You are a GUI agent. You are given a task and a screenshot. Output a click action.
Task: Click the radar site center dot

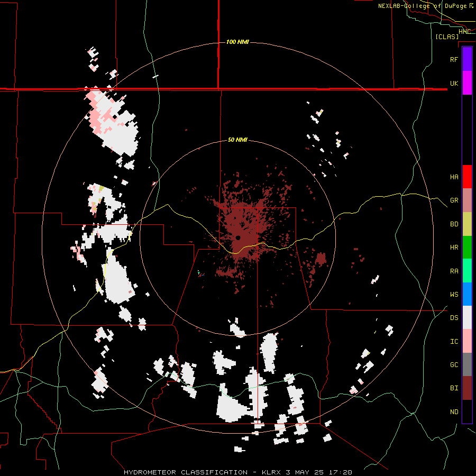238,237
